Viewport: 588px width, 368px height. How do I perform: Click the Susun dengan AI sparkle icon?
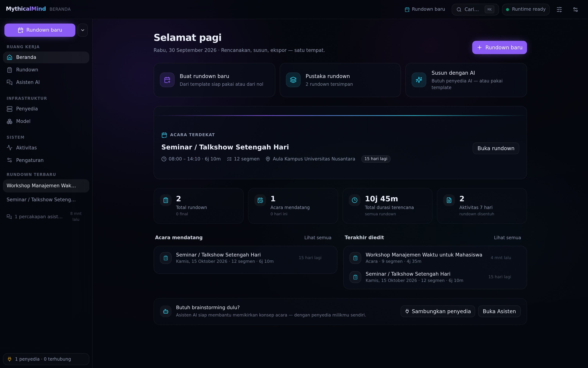click(x=419, y=80)
